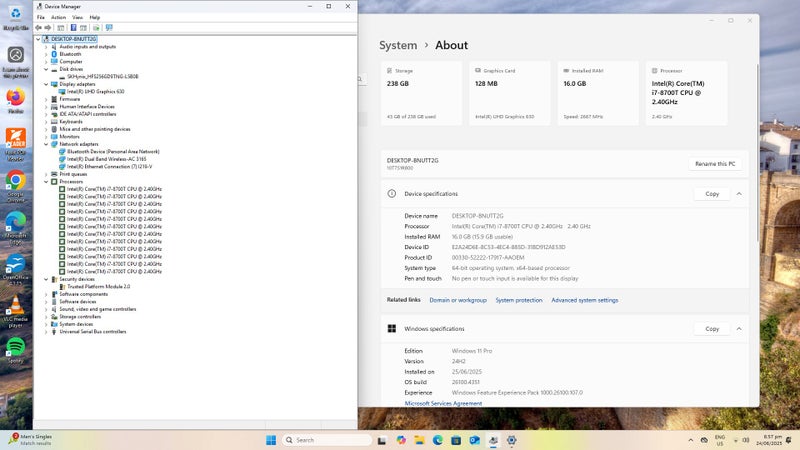Viewport: 800px width, 450px height.
Task: Expand the Bluetooth category chevron
Action: point(46,54)
